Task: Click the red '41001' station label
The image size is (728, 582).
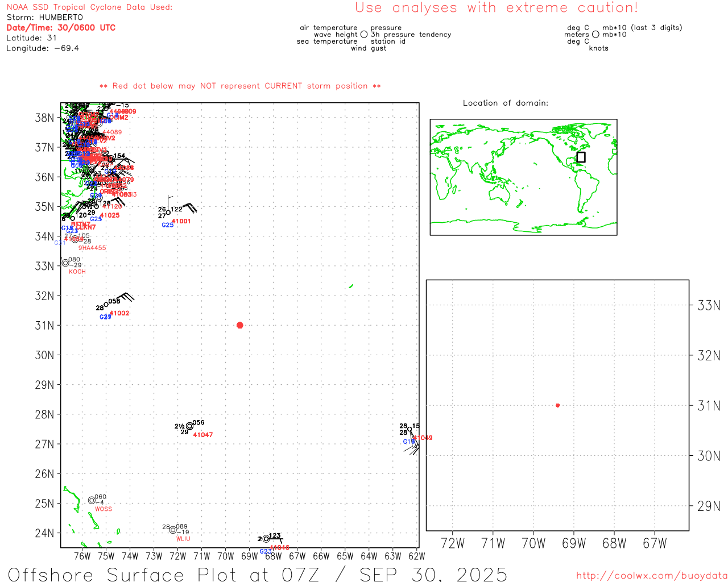Action: click(181, 221)
